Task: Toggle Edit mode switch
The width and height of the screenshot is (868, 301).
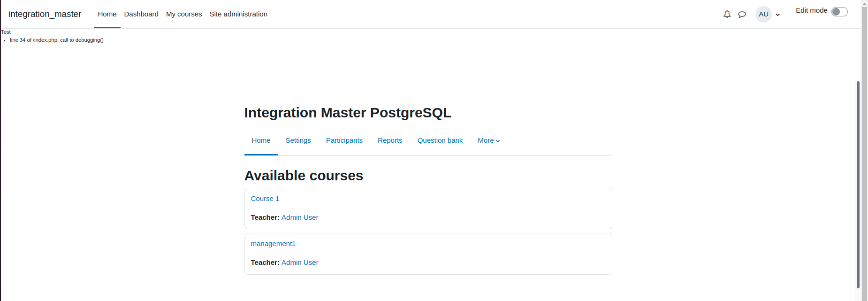Action: pyautogui.click(x=839, y=11)
